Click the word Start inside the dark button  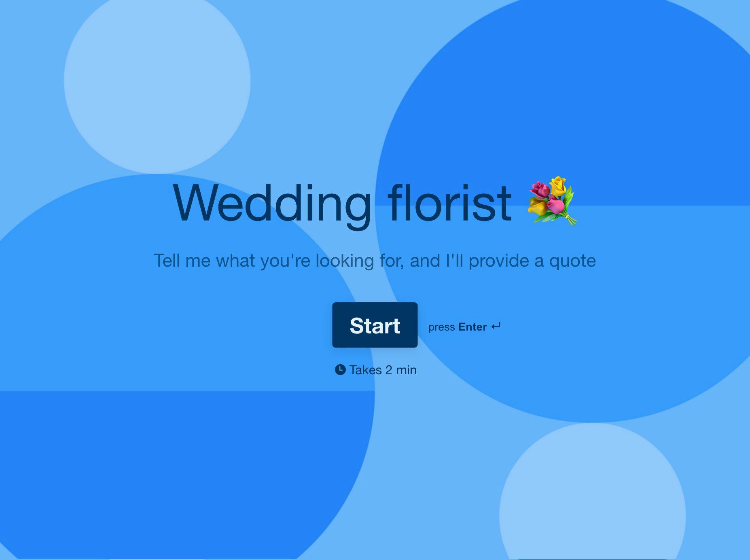tap(375, 326)
